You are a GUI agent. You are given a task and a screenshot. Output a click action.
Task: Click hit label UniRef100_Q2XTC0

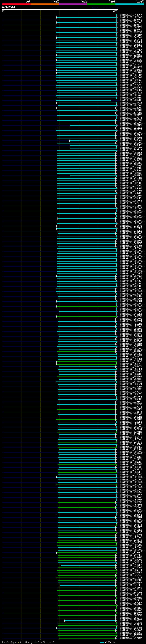131,55
